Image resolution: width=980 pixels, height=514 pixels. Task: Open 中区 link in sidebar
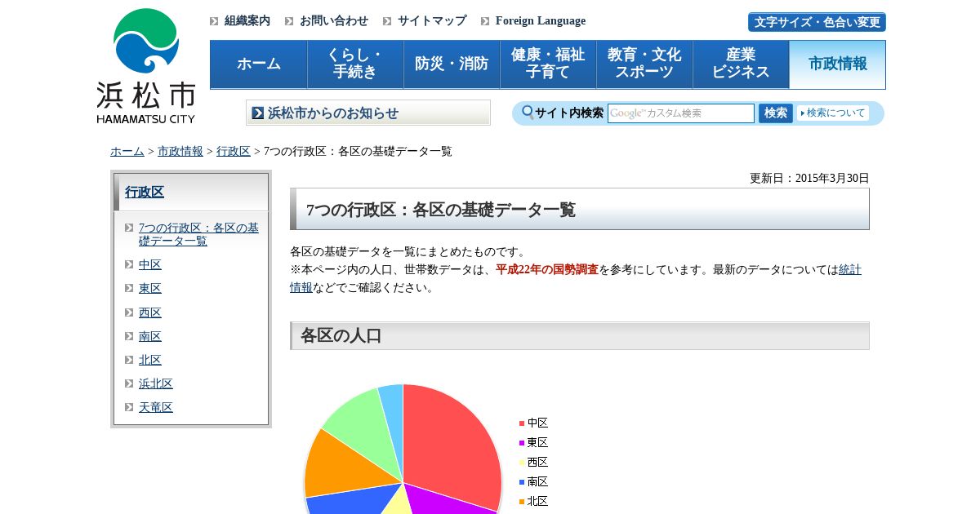coord(150,264)
